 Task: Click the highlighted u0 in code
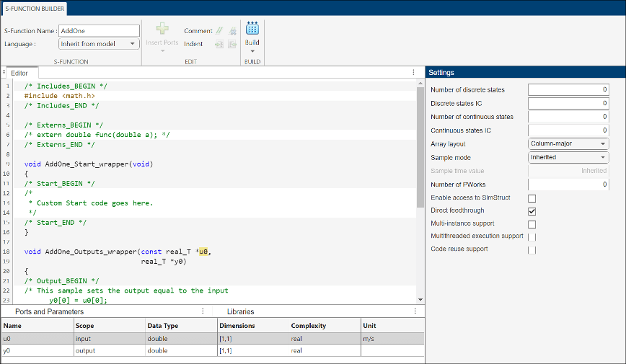203,252
